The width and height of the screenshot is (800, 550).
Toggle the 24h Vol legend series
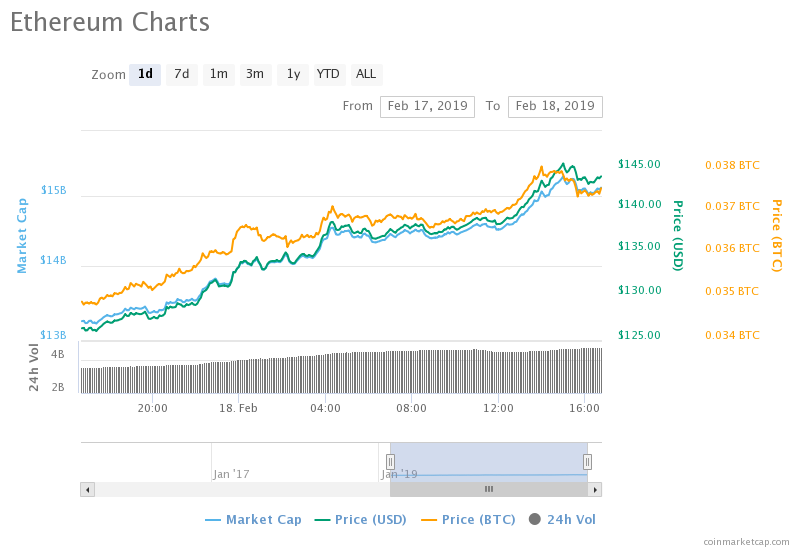point(562,519)
